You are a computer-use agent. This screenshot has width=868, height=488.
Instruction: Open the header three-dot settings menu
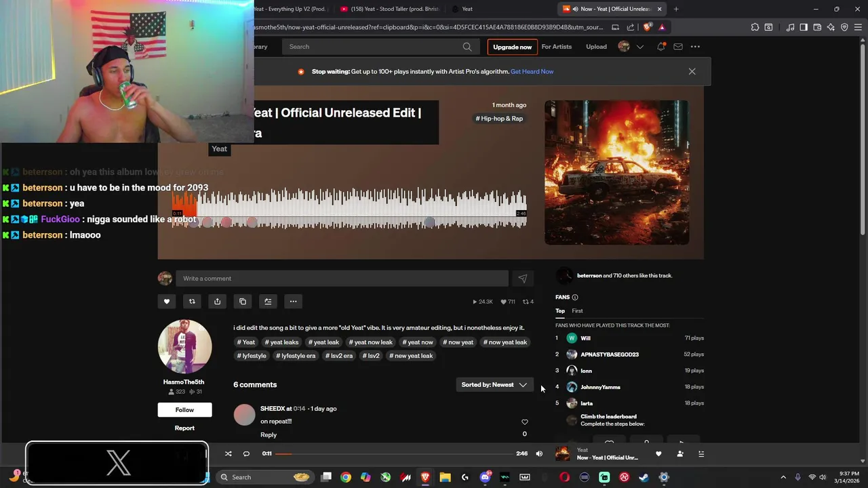coord(695,47)
